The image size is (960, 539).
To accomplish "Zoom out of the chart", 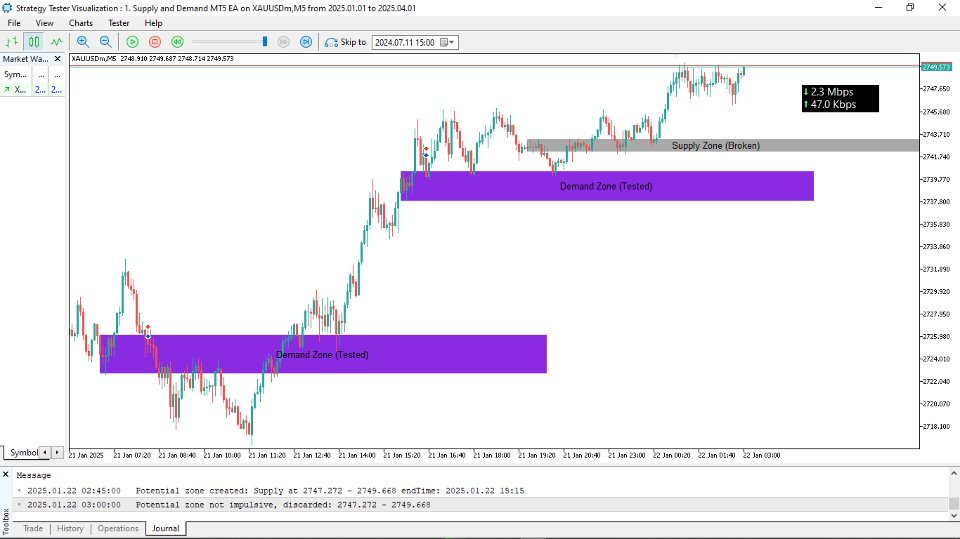I will coord(105,42).
